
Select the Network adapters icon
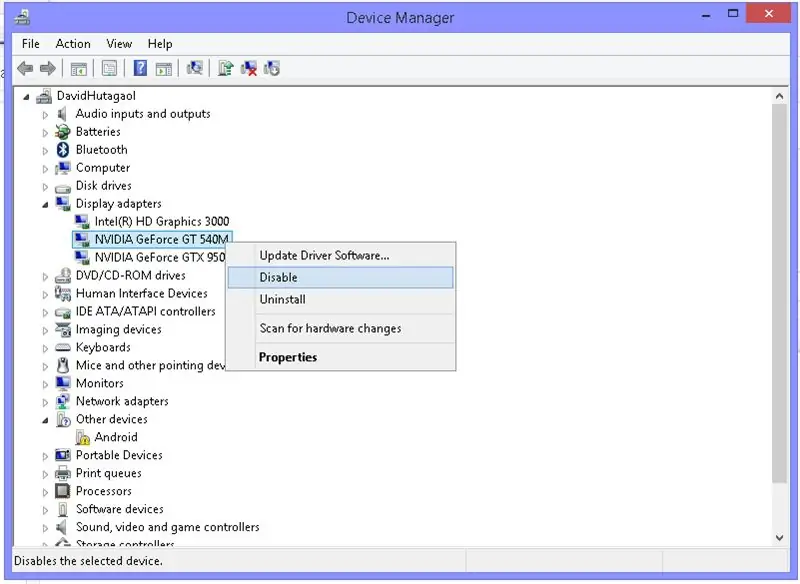pyautogui.click(x=63, y=401)
